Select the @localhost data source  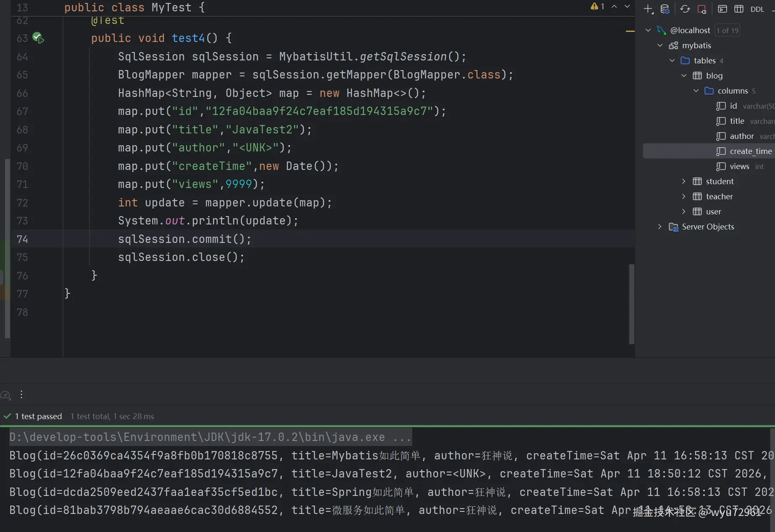[x=690, y=30]
